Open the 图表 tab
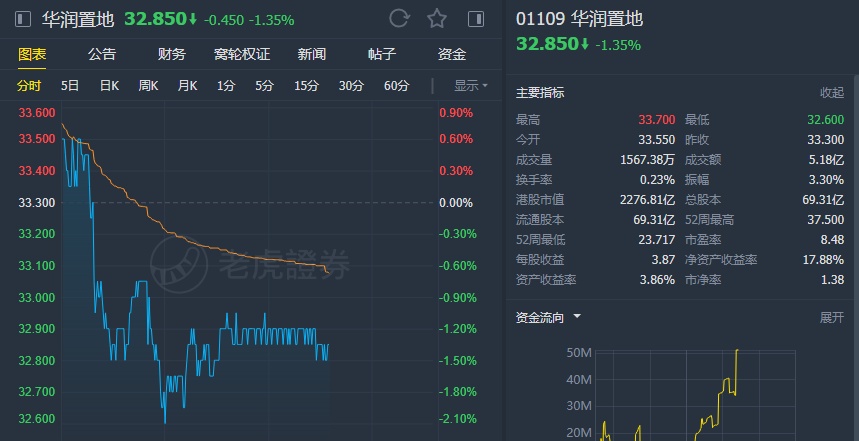 (32, 54)
